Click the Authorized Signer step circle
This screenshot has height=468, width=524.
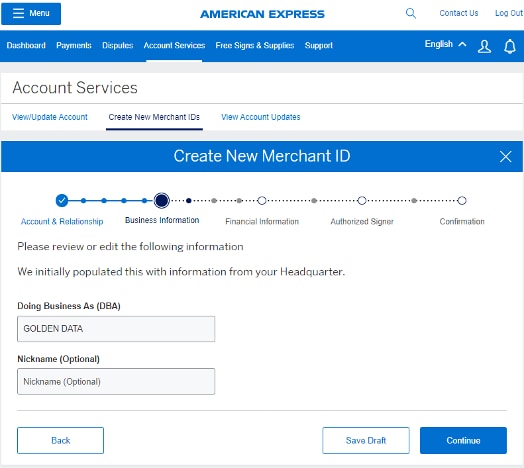coord(362,201)
